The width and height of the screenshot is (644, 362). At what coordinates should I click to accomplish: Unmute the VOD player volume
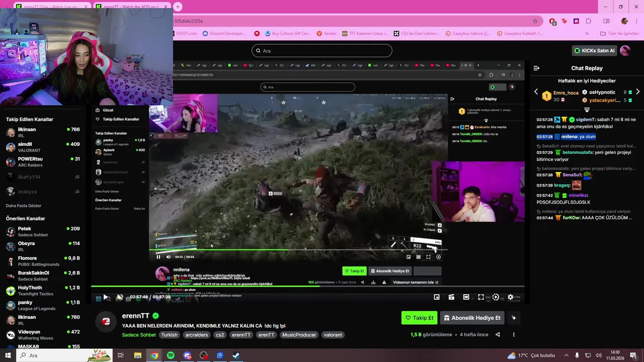[120, 297]
